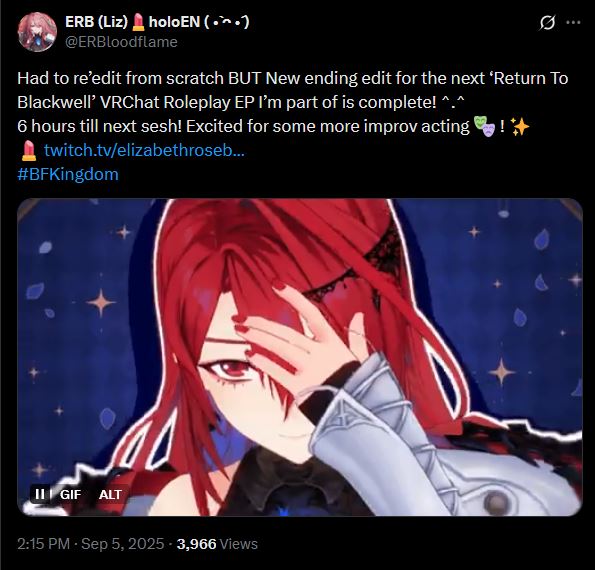Click the theater masks emoji

click(484, 126)
